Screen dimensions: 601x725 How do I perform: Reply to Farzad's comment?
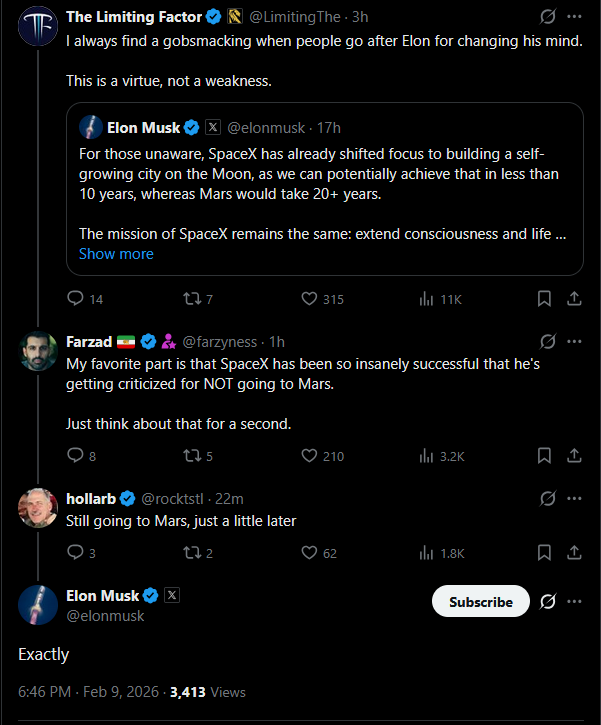coord(75,455)
